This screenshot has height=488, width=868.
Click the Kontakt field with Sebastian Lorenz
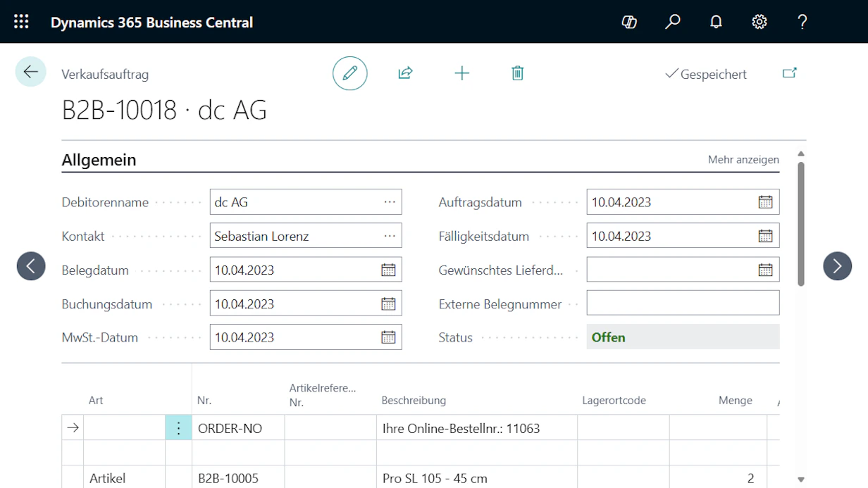coord(306,236)
